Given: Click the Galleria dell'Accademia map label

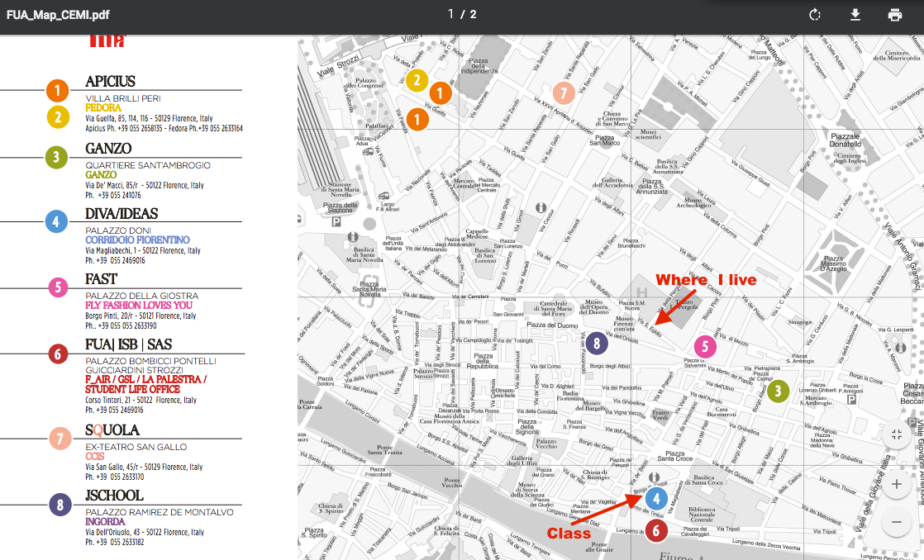Looking at the screenshot, I should click(x=612, y=183).
